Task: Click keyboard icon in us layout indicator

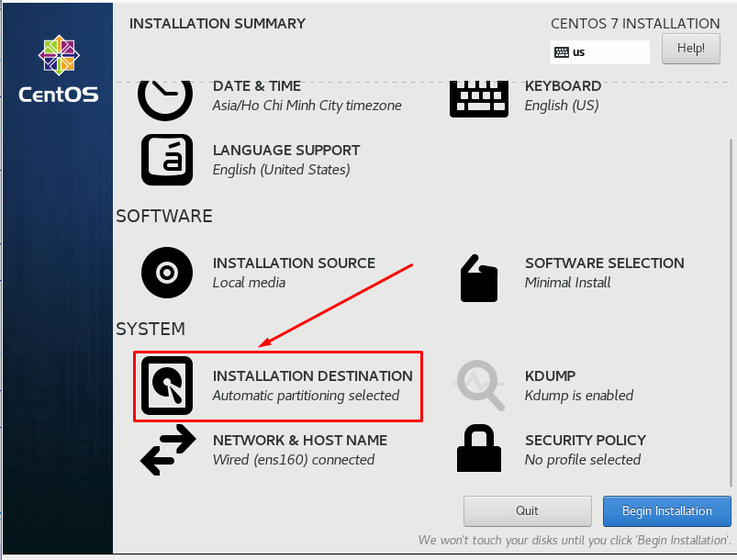Action: tap(562, 52)
